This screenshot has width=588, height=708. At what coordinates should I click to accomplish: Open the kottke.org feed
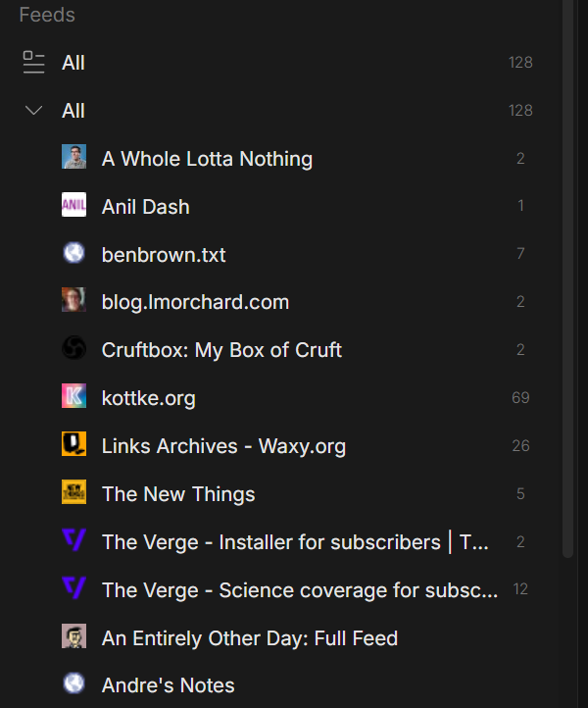(x=149, y=398)
